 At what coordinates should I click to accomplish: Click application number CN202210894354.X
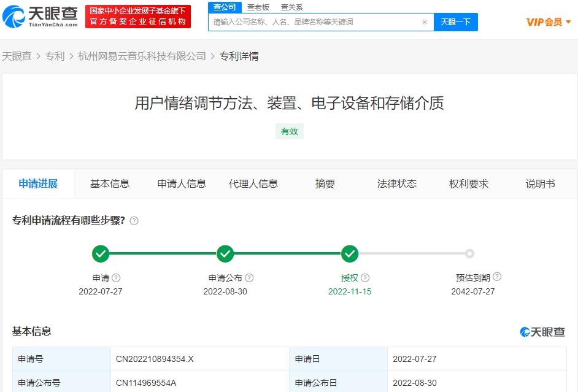point(155,359)
